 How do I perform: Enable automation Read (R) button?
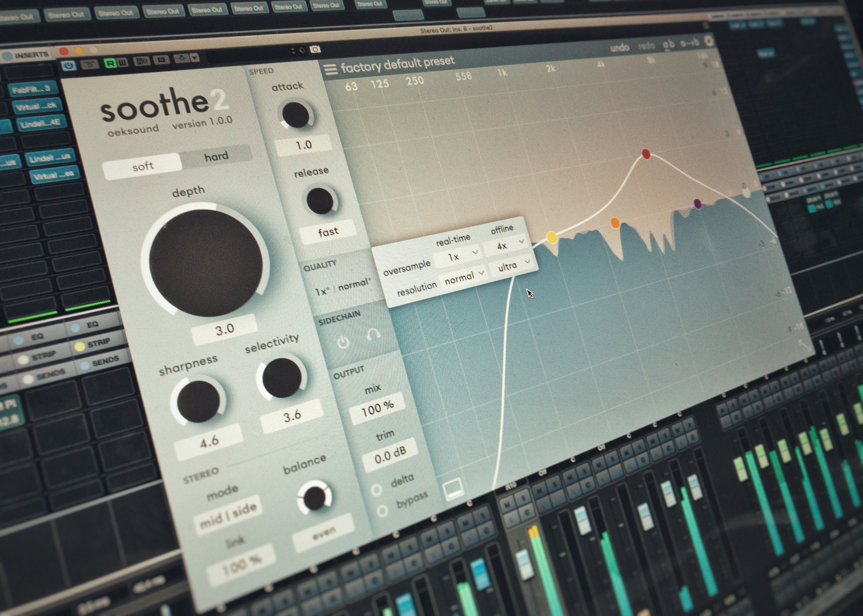point(110,63)
